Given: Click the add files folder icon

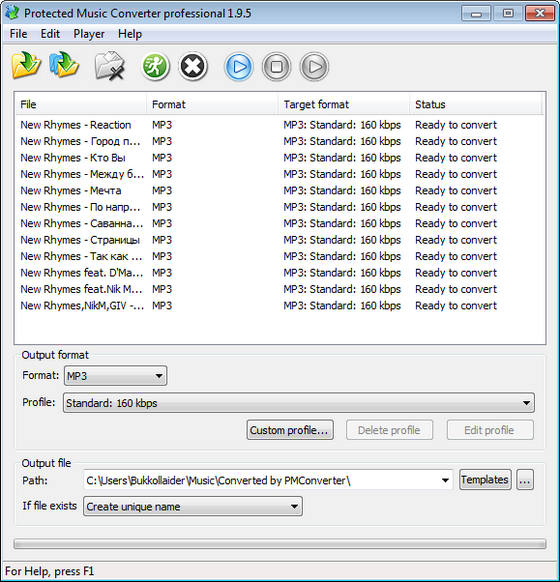Looking at the screenshot, I should coord(26,66).
